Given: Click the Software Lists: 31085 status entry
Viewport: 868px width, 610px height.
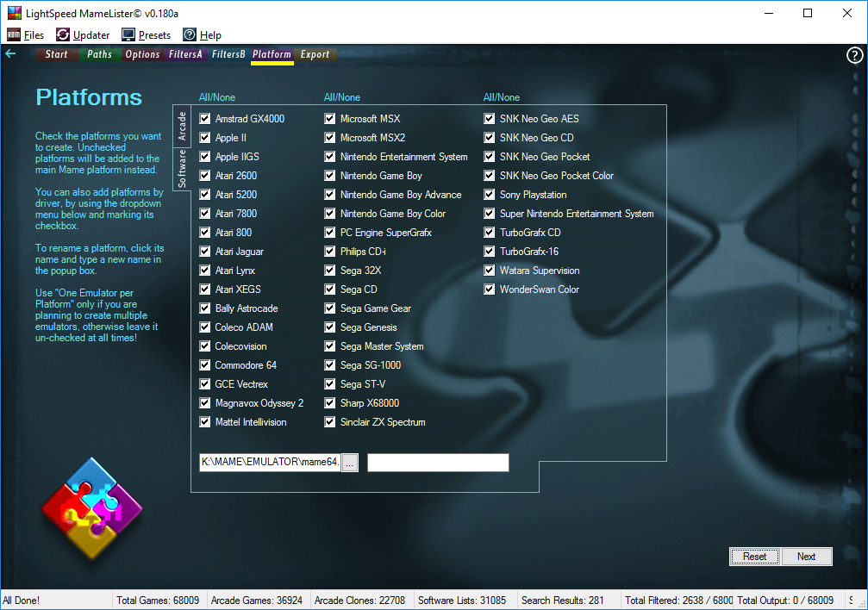Looking at the screenshot, I should click(462, 601).
